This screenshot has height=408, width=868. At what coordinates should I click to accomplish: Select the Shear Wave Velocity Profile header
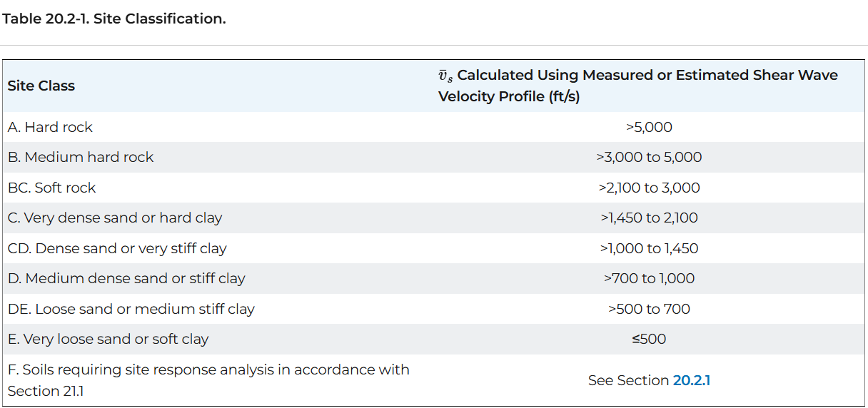tap(637, 86)
